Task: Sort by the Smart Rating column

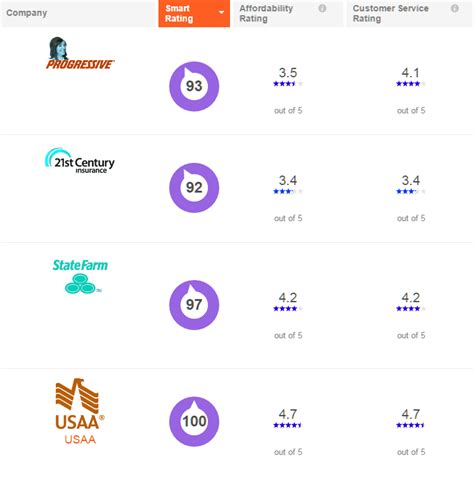Action: (194, 13)
